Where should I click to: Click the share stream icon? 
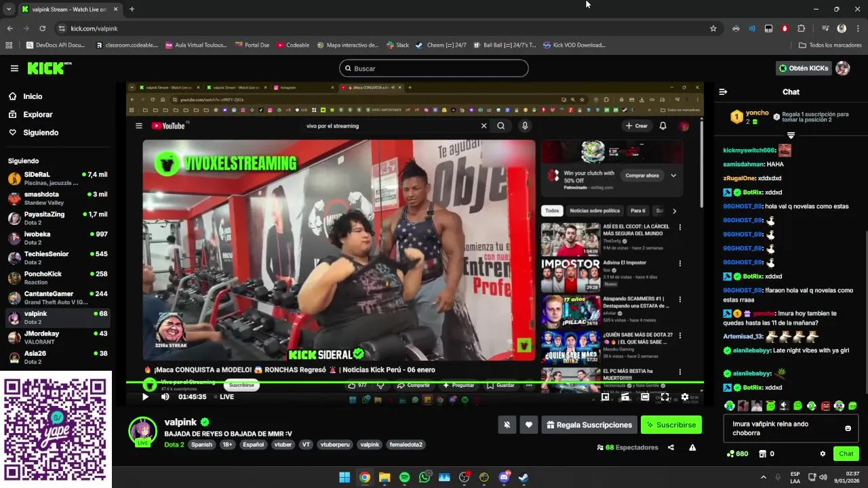pyautogui.click(x=671, y=447)
